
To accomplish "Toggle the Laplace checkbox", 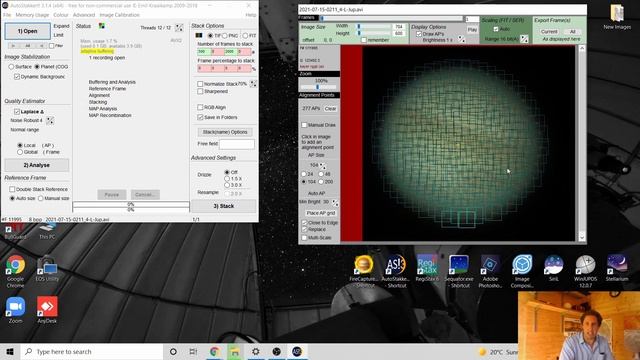I will tap(17, 111).
